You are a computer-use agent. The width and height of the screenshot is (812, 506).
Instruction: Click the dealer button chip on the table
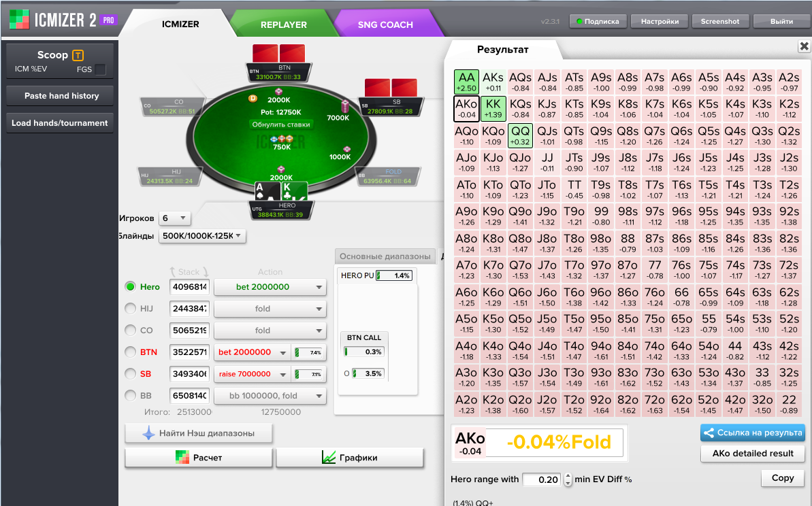pyautogui.click(x=253, y=99)
